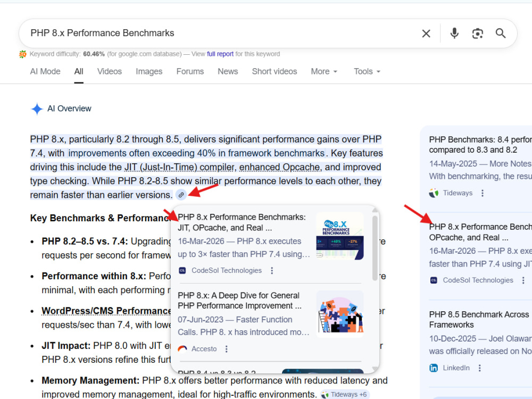This screenshot has height=399, width=532.
Task: Click the PHP 8.X benchmarks thumbnail image
Action: click(x=339, y=236)
